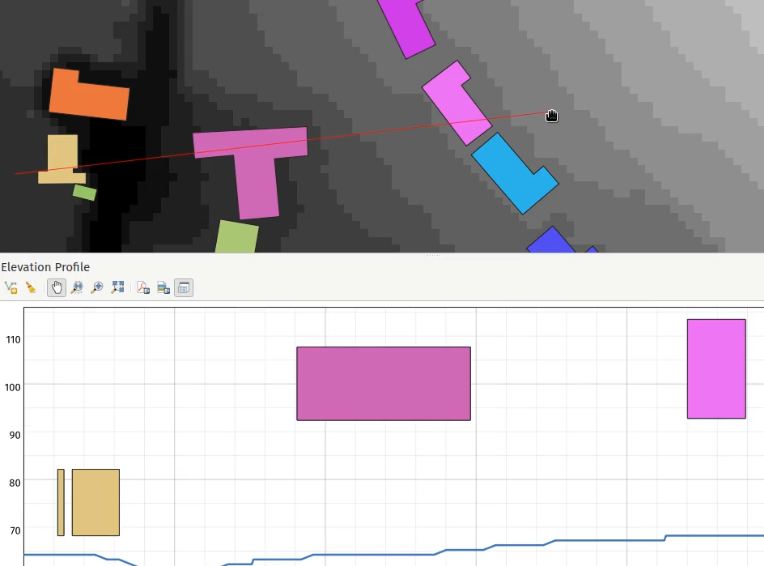Click the blue terrain line in profile

[x=560, y=541]
